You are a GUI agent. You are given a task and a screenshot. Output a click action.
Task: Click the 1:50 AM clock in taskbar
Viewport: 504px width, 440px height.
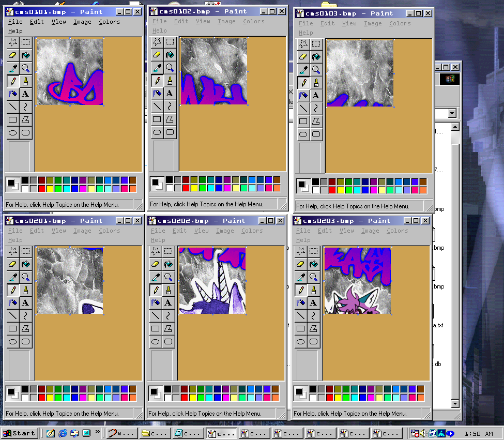(x=479, y=434)
